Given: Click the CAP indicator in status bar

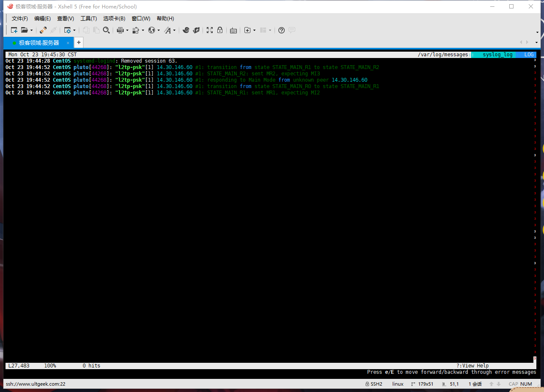Looking at the screenshot, I should (x=513, y=384).
